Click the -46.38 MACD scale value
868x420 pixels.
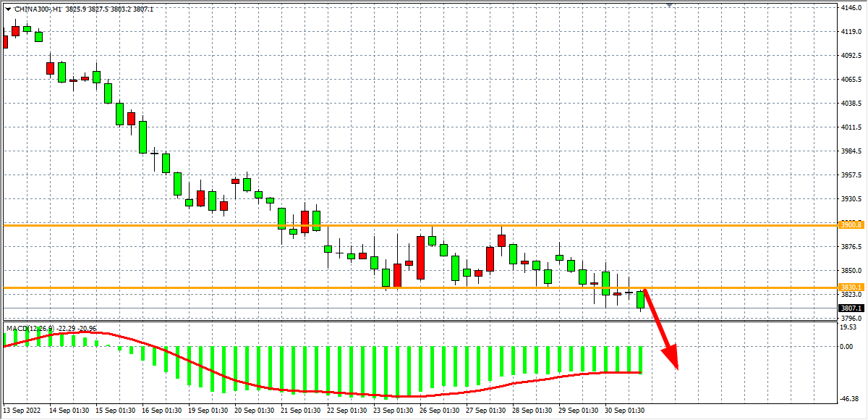pos(848,399)
